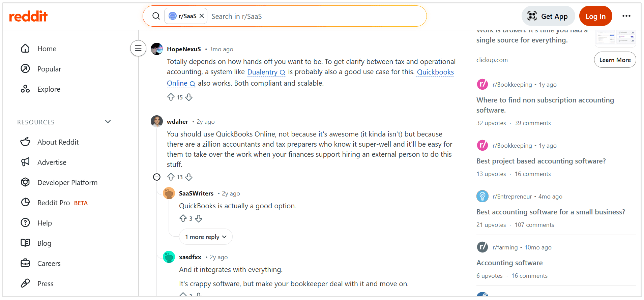Downvote SaaSWriters' comment

click(x=198, y=218)
